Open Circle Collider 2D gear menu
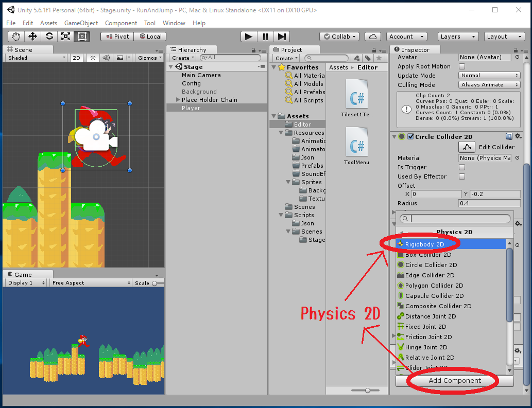Screen dimensions: 532x408 click(518, 136)
